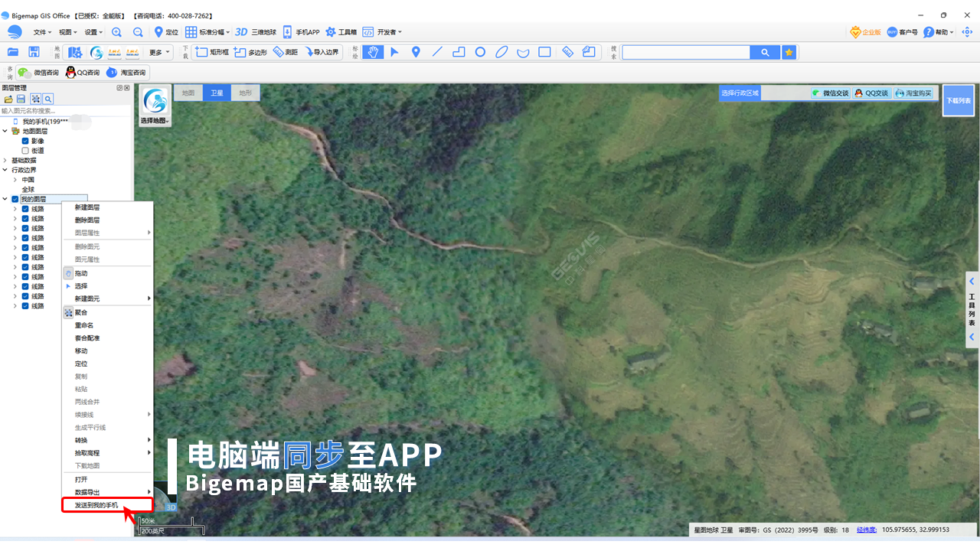Switch to the 地图 map tab
The height and width of the screenshot is (551, 980).
pos(188,93)
